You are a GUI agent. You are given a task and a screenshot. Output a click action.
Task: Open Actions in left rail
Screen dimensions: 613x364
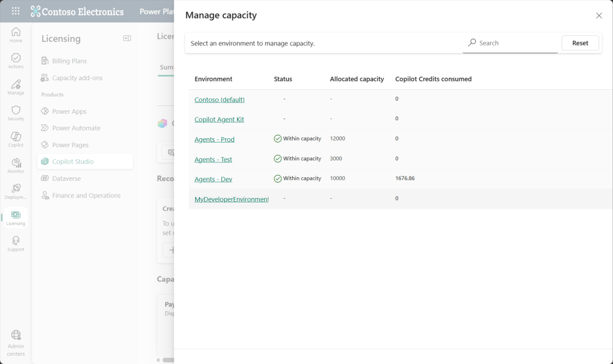[16, 61]
